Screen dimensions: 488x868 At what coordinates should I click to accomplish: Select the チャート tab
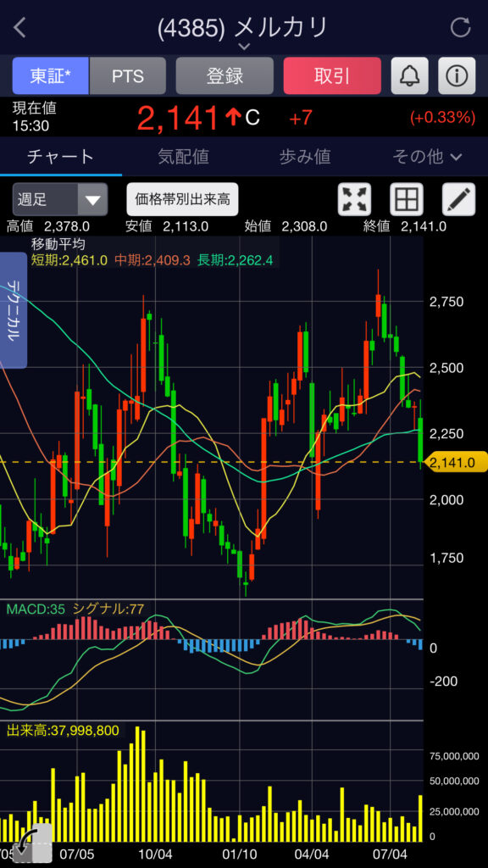point(61,157)
